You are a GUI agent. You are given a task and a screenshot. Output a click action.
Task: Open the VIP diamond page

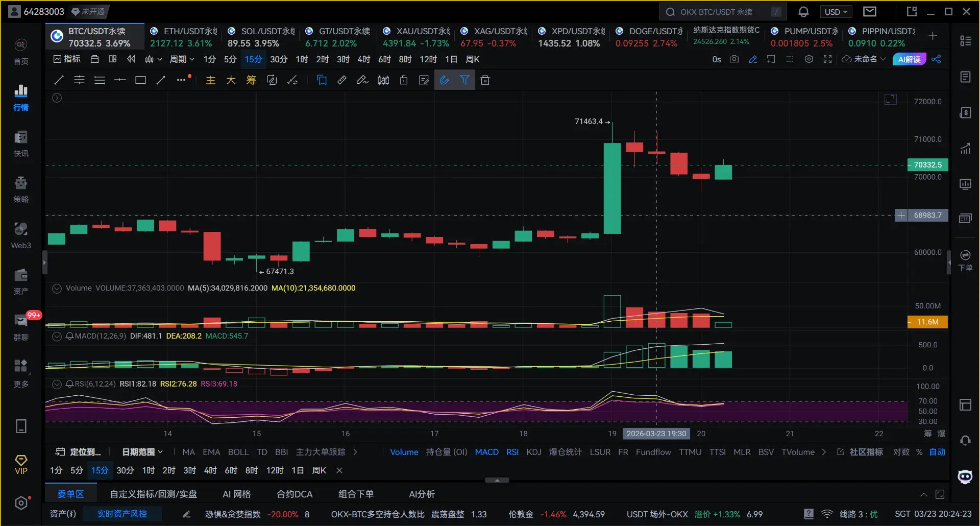21,465
